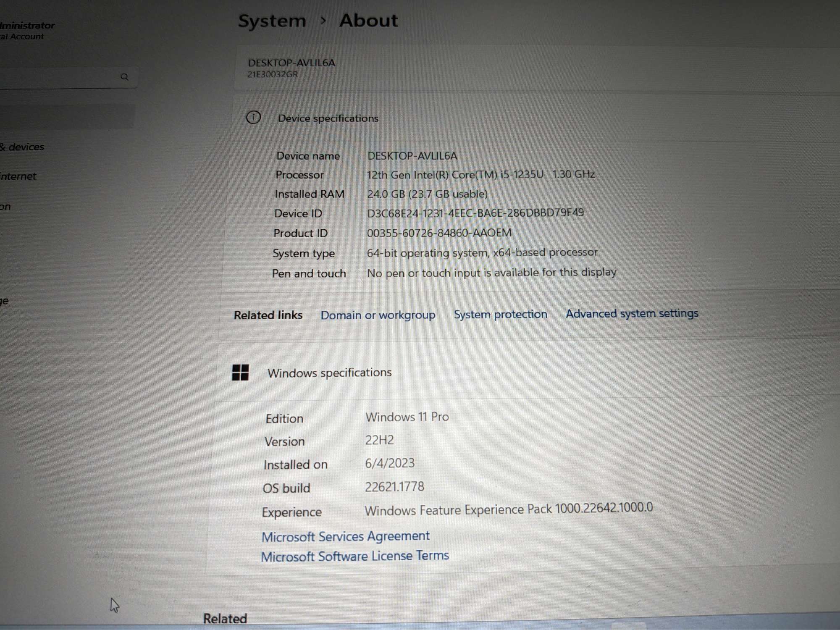
Task: Click the DESKTOP-AVLIL6A header card name
Action: [x=291, y=63]
